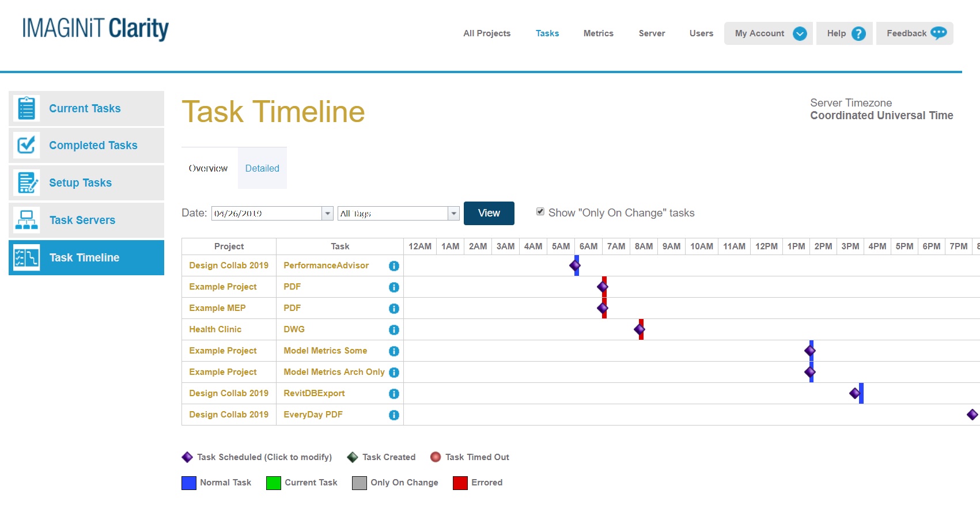The width and height of the screenshot is (980, 505).
Task: Click the Feedback speech bubble icon
Action: point(939,33)
